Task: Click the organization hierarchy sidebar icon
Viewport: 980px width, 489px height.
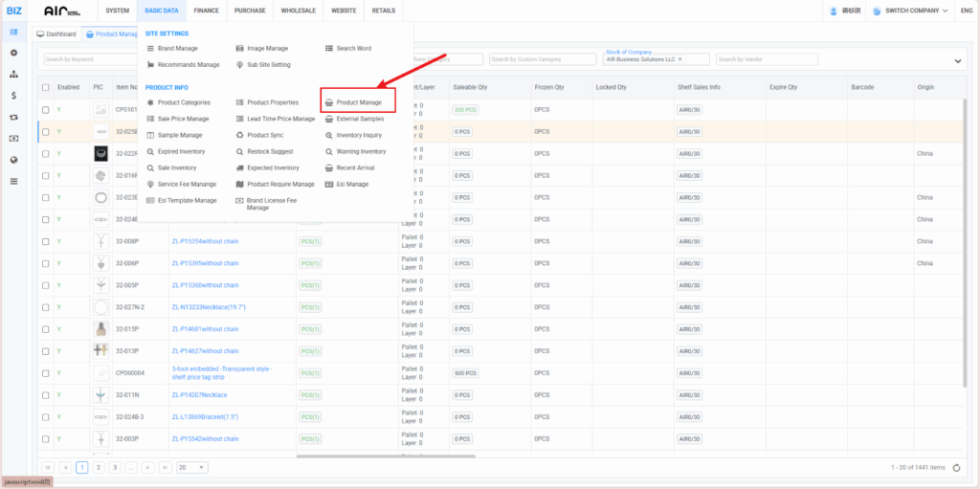Action: [x=13, y=74]
